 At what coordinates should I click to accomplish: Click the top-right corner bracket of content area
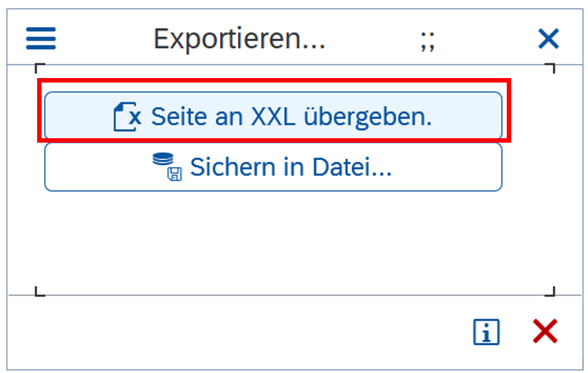coord(551,67)
